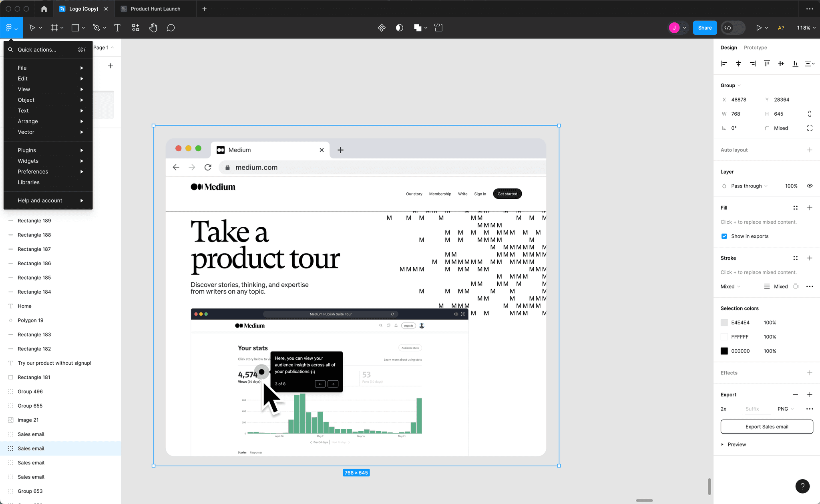Open the zoom level dropdown
The image size is (820, 504).
tap(806, 28)
